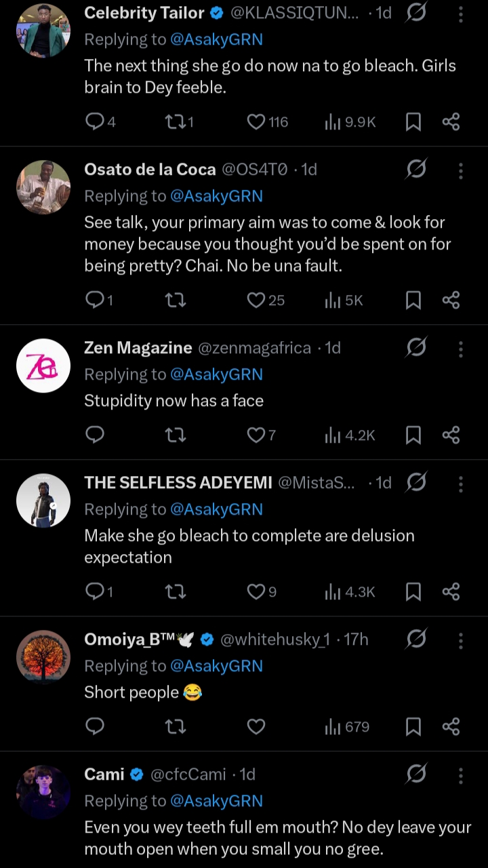This screenshot has height=868, width=488.
Task: Like Celebrity Tailor's reply with 116 likes
Action: pyautogui.click(x=256, y=122)
